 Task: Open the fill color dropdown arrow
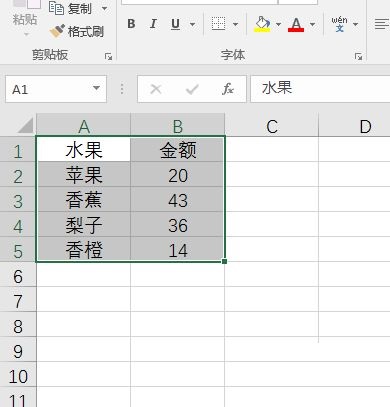[x=278, y=24]
